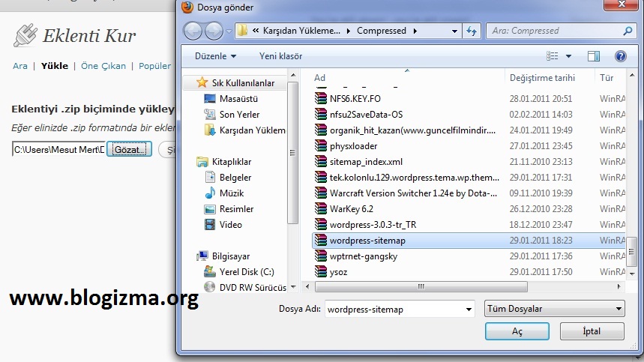
Task: Select physxloader archive icon
Action: coord(321,145)
